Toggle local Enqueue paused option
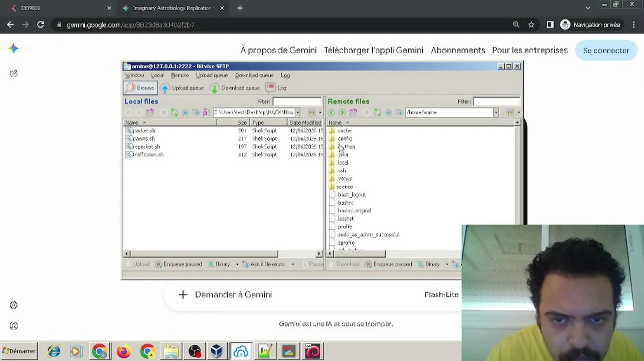This screenshot has width=644, height=361. (x=179, y=264)
